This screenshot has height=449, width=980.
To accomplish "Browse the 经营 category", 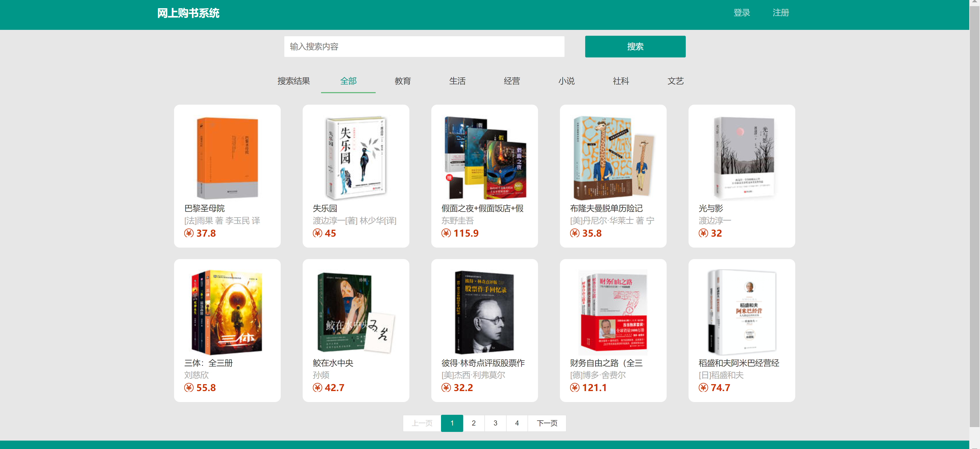I will click(512, 81).
